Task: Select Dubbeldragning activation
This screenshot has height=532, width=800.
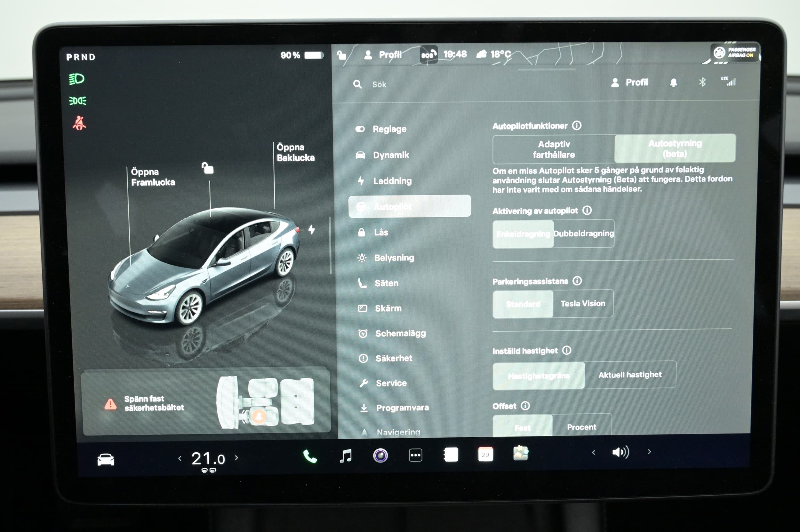Action: pyautogui.click(x=583, y=234)
